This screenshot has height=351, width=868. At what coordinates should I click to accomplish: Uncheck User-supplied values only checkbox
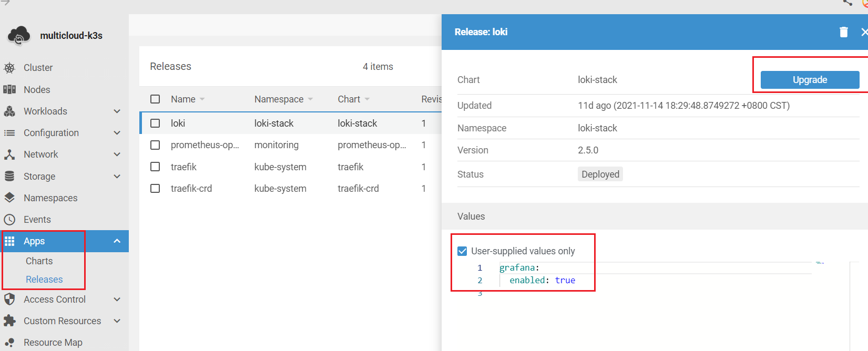(x=463, y=251)
